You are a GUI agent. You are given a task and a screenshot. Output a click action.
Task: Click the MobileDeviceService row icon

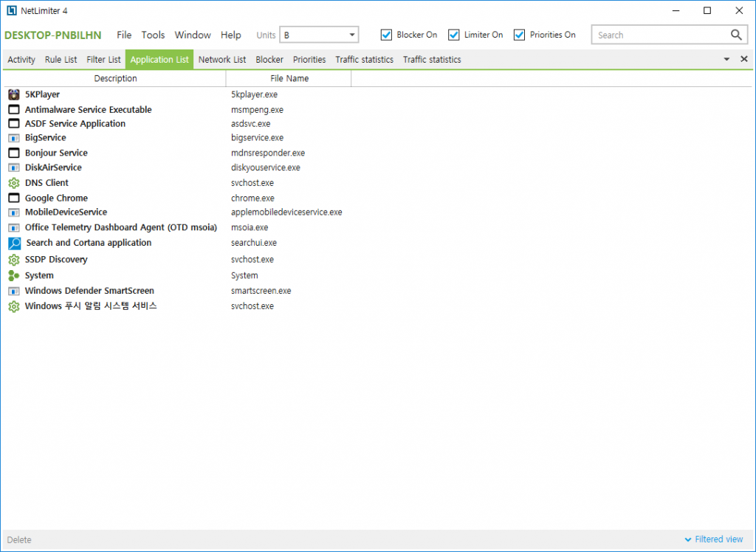click(x=14, y=213)
